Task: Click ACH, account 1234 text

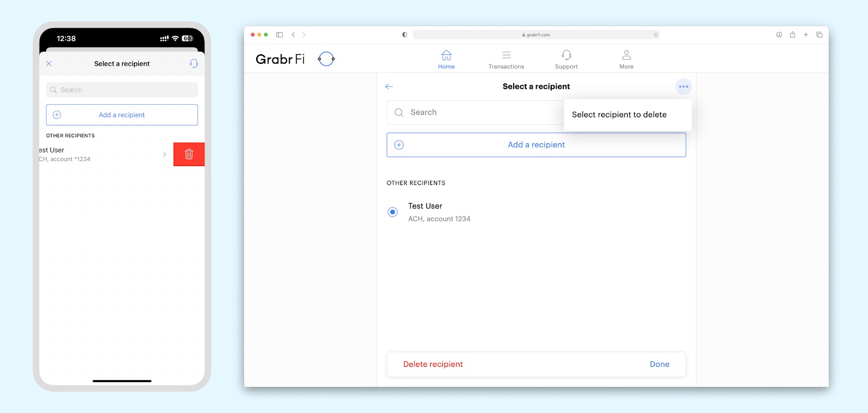Action: point(439,219)
